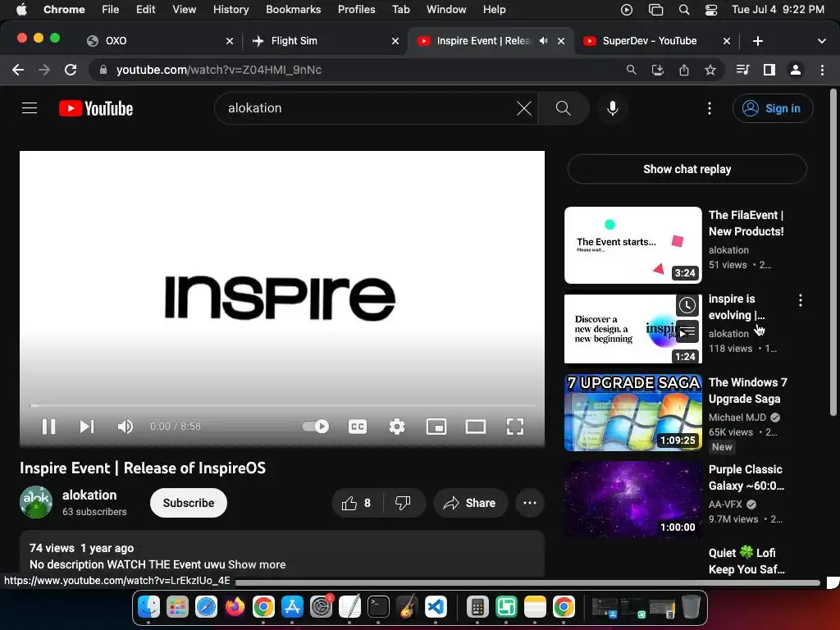
Task: Open YouTube settings three-dot menu
Action: click(x=710, y=108)
